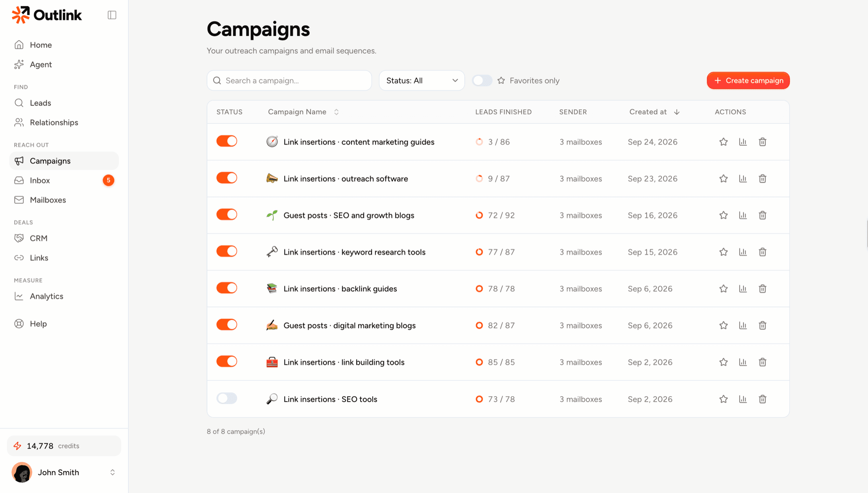Select Campaigns in the sidebar

64,161
